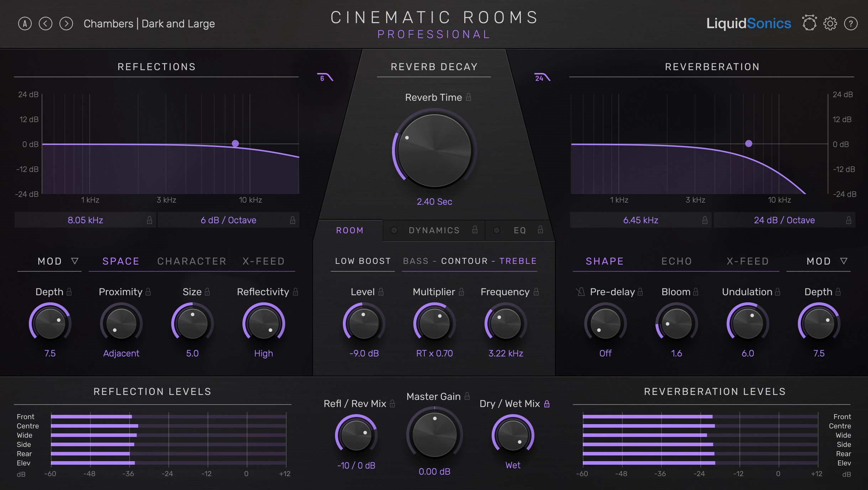The width and height of the screenshot is (868, 490).
Task: Expand the reverberation MOD dropdown arrow
Action: coord(844,261)
